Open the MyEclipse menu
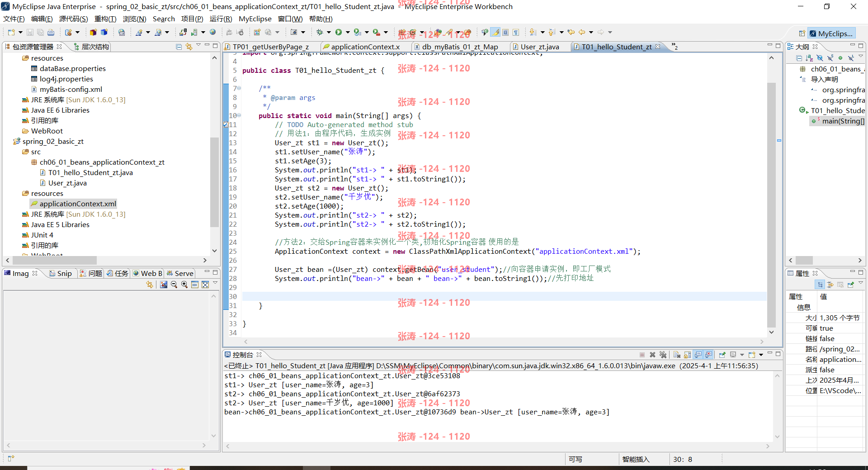868x470 pixels. [255, 19]
